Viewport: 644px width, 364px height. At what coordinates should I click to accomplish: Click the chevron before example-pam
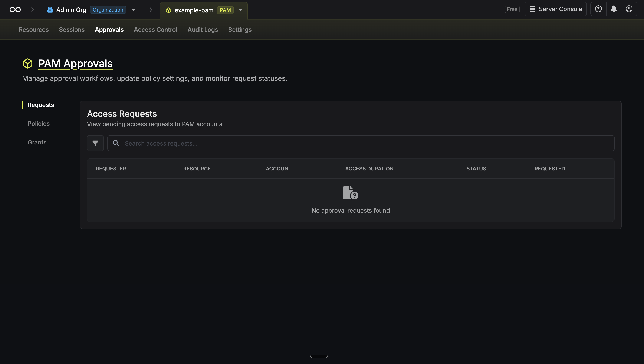click(151, 10)
